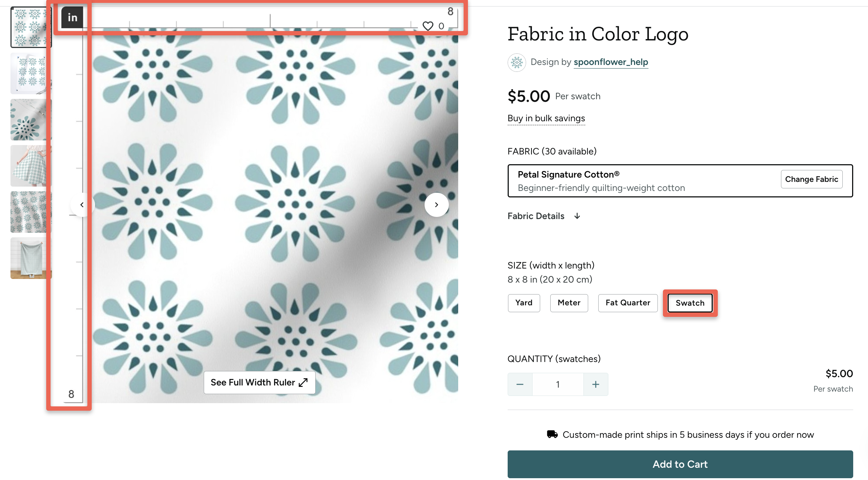Select the Swatch size option
868x480 pixels.
pyautogui.click(x=690, y=303)
